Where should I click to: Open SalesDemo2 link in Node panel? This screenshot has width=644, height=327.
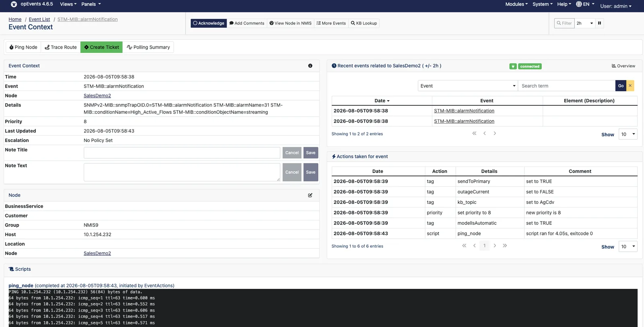tap(97, 253)
